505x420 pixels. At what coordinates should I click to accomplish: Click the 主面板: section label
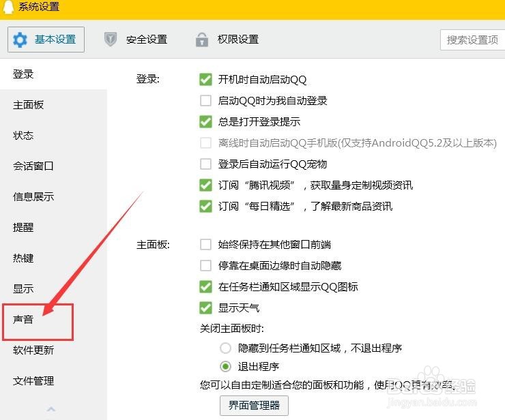(153, 245)
